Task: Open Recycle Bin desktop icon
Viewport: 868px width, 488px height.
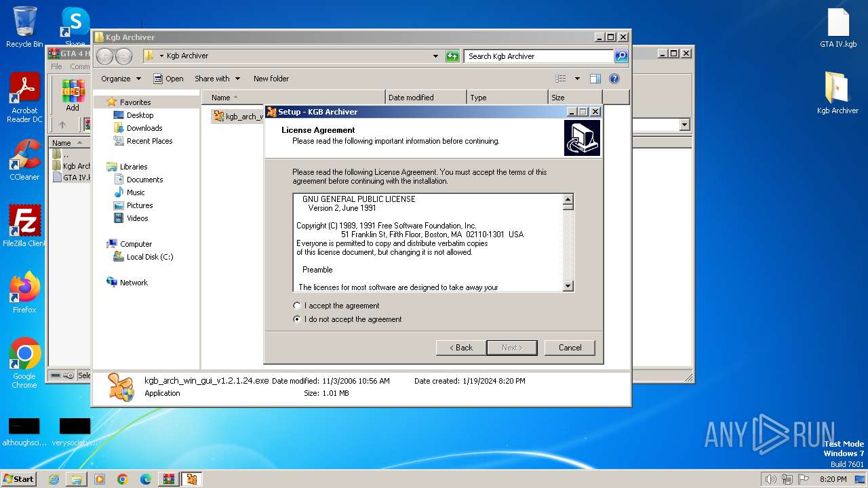Action: [x=24, y=27]
